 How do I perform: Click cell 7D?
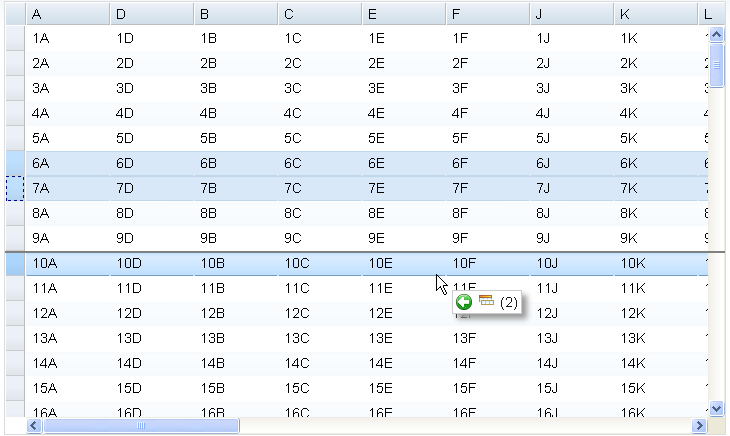[x=152, y=188]
